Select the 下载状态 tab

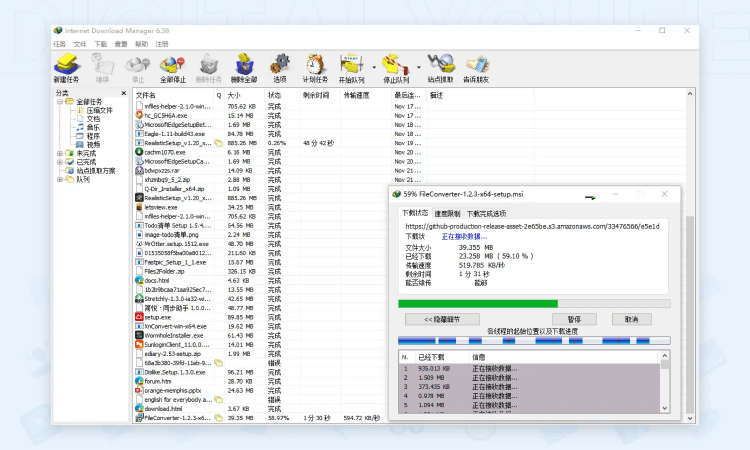coord(415,213)
